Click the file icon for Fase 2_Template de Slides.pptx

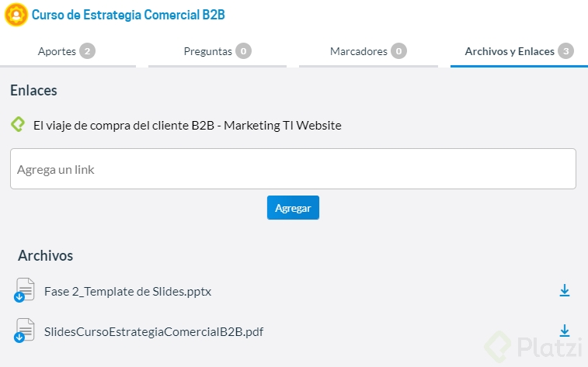25,291
